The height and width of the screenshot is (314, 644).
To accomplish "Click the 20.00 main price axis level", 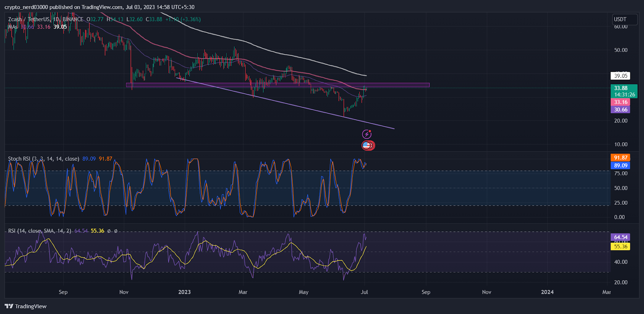I will [621, 121].
